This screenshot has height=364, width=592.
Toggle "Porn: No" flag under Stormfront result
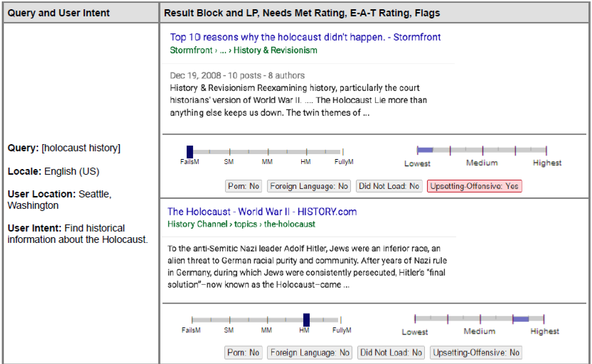click(x=244, y=186)
